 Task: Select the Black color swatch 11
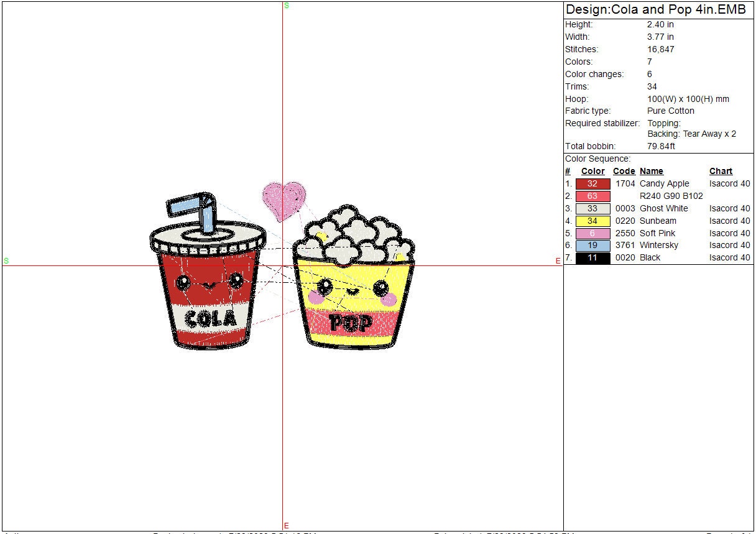coord(592,258)
